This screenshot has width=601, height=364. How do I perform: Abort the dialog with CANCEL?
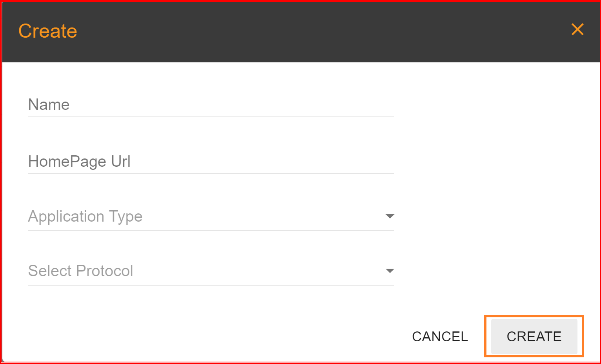point(439,336)
